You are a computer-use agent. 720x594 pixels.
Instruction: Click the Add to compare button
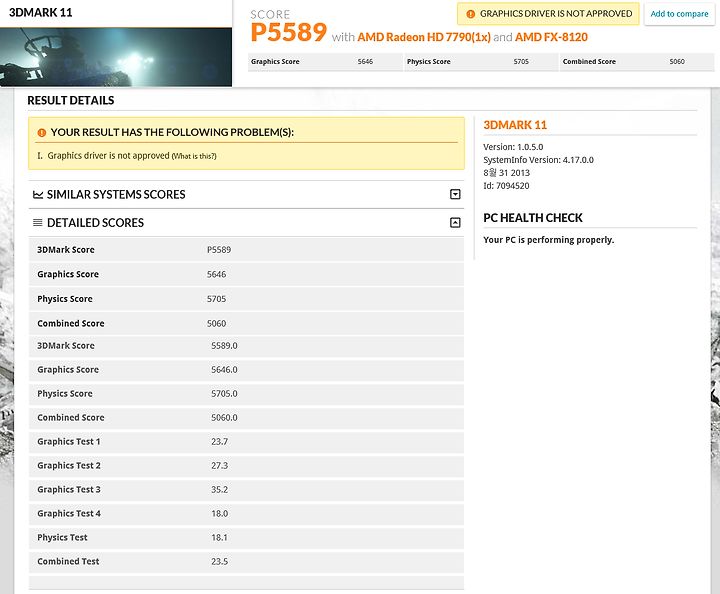[x=679, y=14]
